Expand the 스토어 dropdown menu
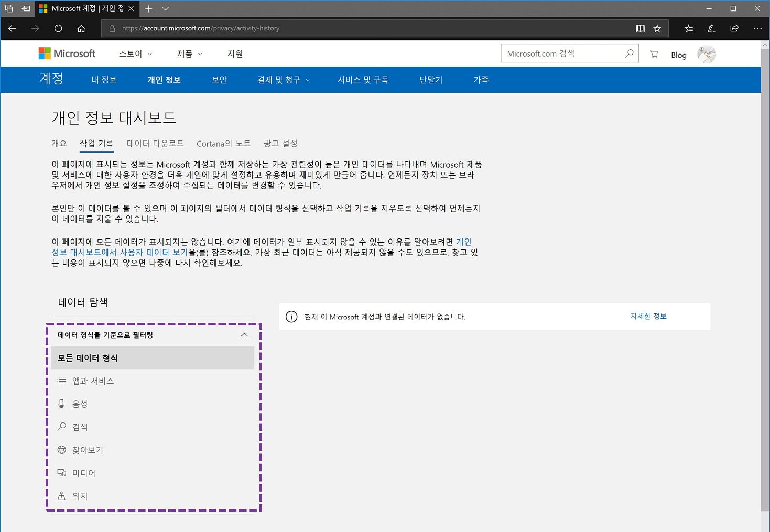The height and width of the screenshot is (532, 770). pyautogui.click(x=135, y=53)
